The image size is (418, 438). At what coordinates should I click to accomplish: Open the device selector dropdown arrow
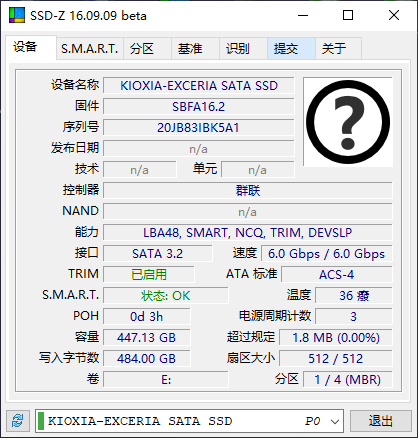pyautogui.click(x=335, y=421)
